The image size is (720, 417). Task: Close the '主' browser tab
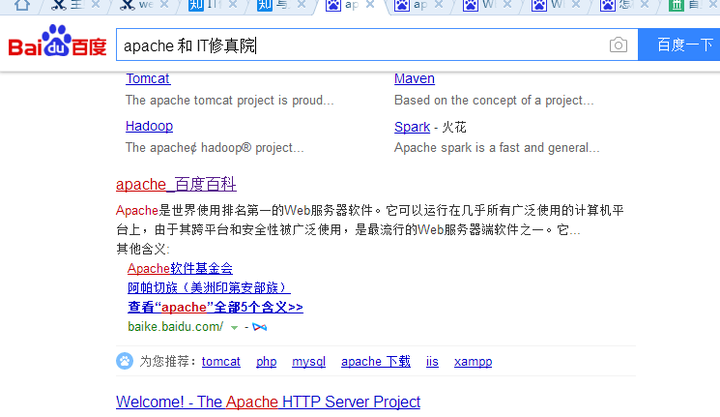tap(95, 5)
